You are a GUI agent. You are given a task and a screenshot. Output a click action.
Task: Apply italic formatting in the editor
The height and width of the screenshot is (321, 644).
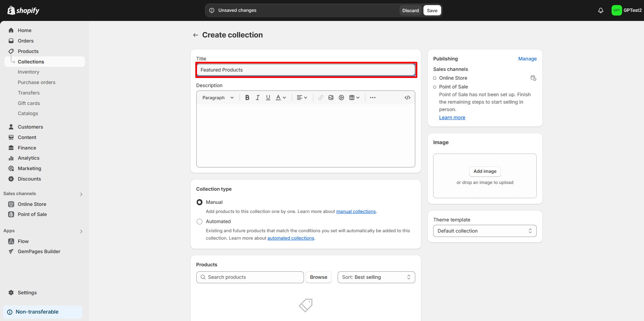257,97
